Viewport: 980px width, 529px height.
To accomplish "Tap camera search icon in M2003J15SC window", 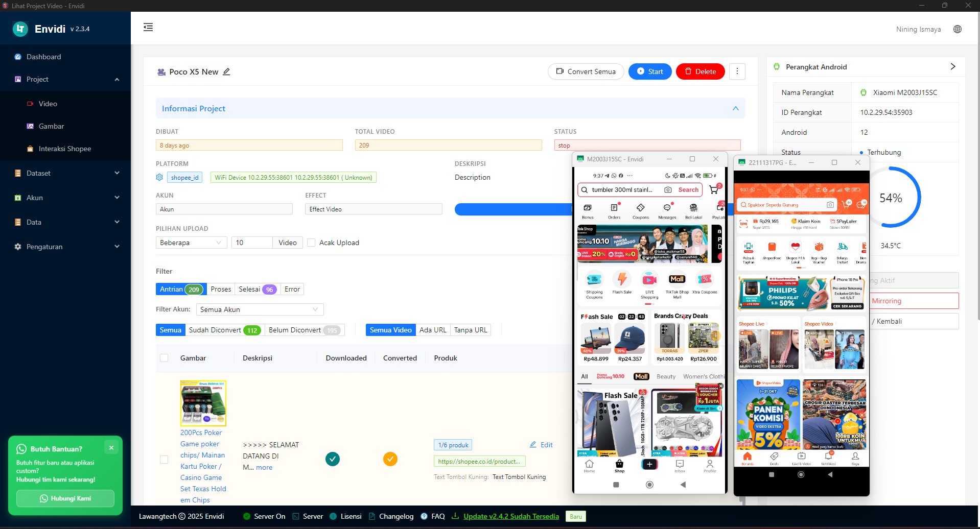I will coord(668,190).
